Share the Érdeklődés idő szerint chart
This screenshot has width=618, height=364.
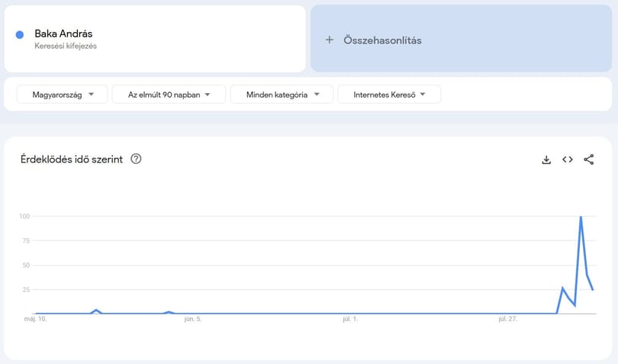589,159
